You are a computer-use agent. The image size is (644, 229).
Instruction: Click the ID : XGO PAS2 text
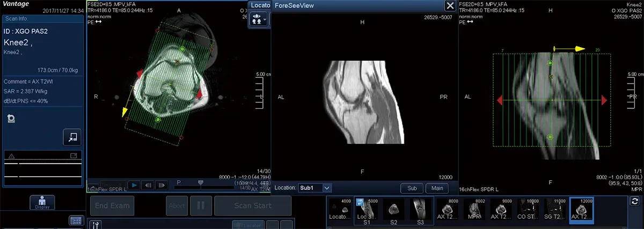pyautogui.click(x=26, y=32)
